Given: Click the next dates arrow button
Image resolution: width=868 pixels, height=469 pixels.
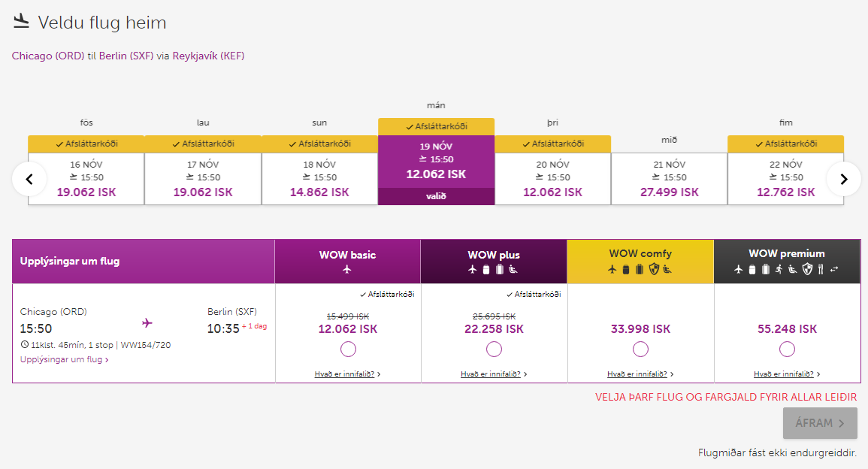Looking at the screenshot, I should [843, 179].
